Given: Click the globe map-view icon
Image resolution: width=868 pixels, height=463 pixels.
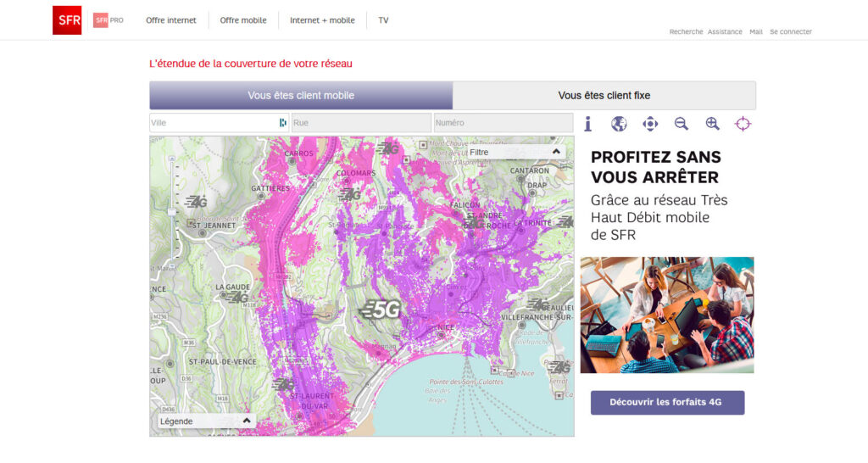Looking at the screenshot, I should click(619, 124).
